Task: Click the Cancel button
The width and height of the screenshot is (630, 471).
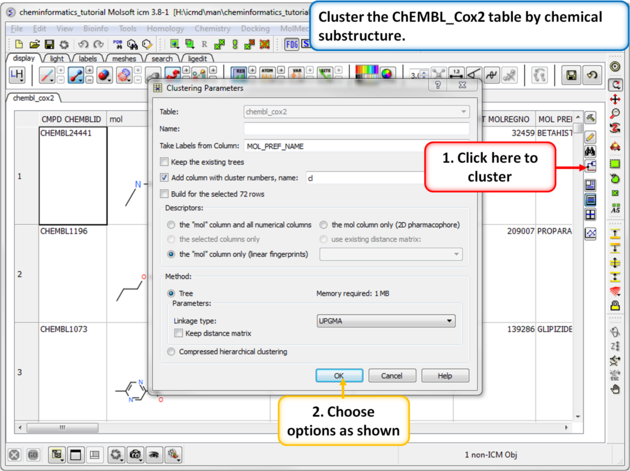Action: click(392, 376)
